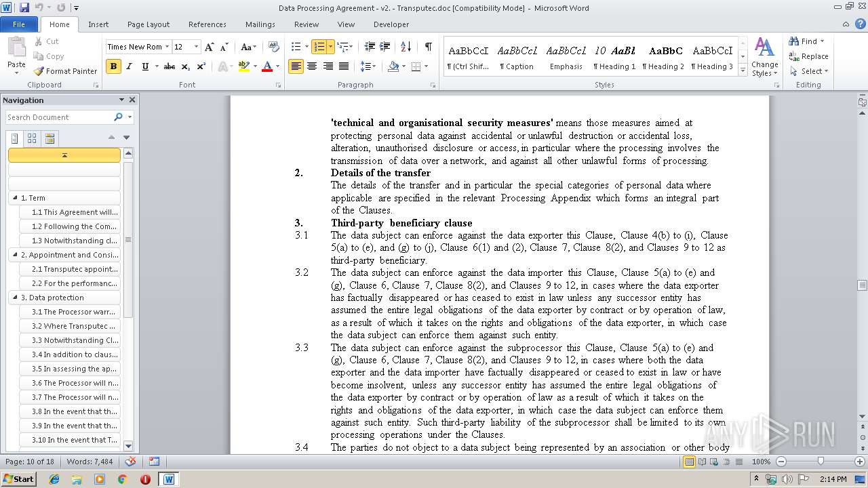Screen dimensions: 868x488
Task: Toggle Superscript formatting
Action: click(201, 66)
